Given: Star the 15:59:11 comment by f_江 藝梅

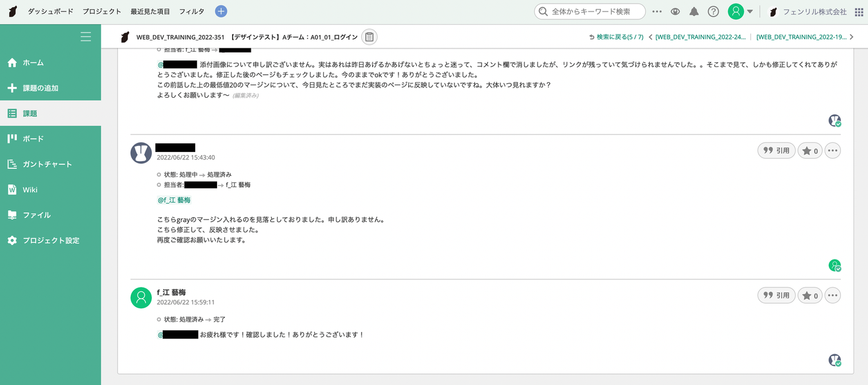Looking at the screenshot, I should (810, 296).
